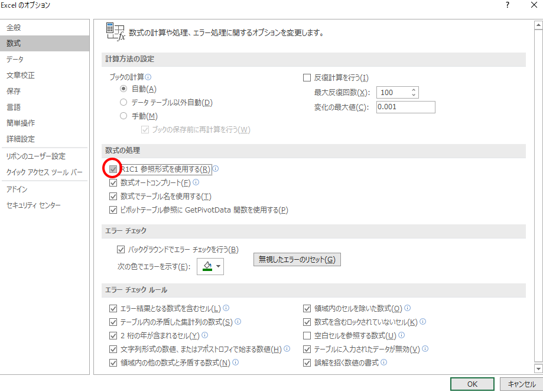
Task: Click info icon beside 数式オートコンプリート
Action: click(x=196, y=182)
